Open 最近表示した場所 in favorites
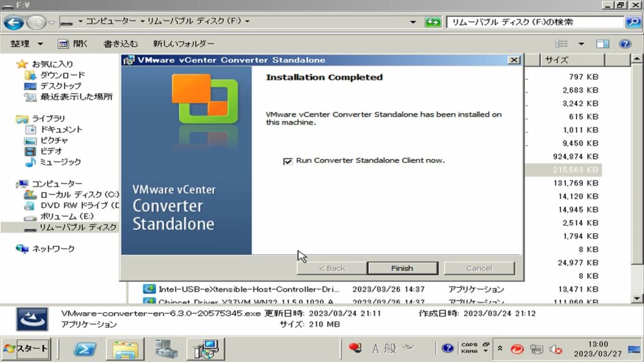This screenshot has width=644, height=362. click(x=76, y=97)
